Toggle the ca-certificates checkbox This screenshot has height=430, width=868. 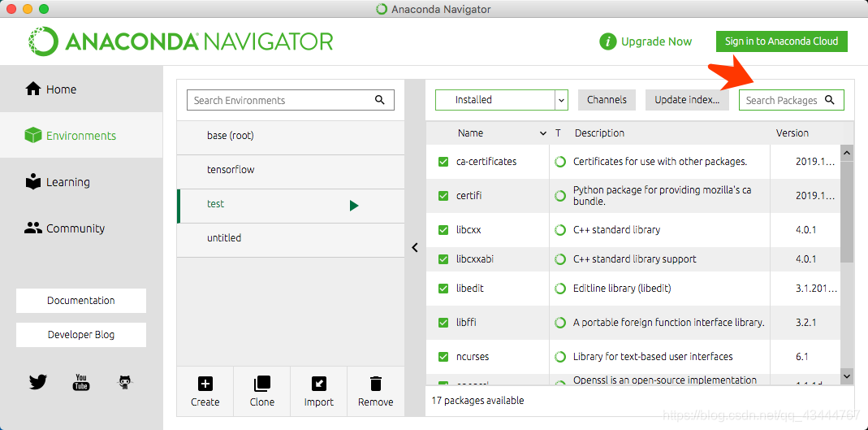click(443, 162)
